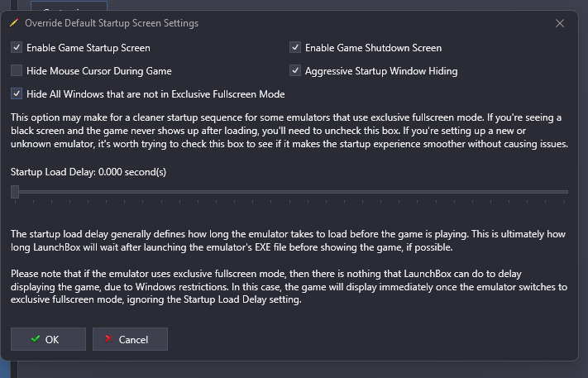Click the partially hidden button above the dialog
Screen dimensions: 588x378
pos(69,6)
